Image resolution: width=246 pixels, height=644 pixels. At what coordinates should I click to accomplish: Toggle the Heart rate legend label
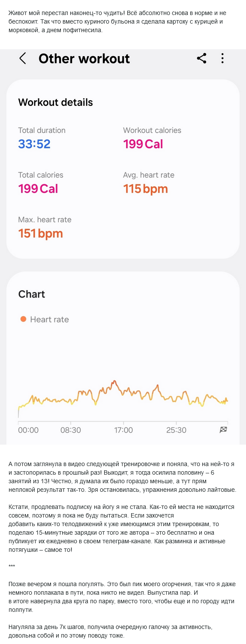pyautogui.click(x=49, y=319)
